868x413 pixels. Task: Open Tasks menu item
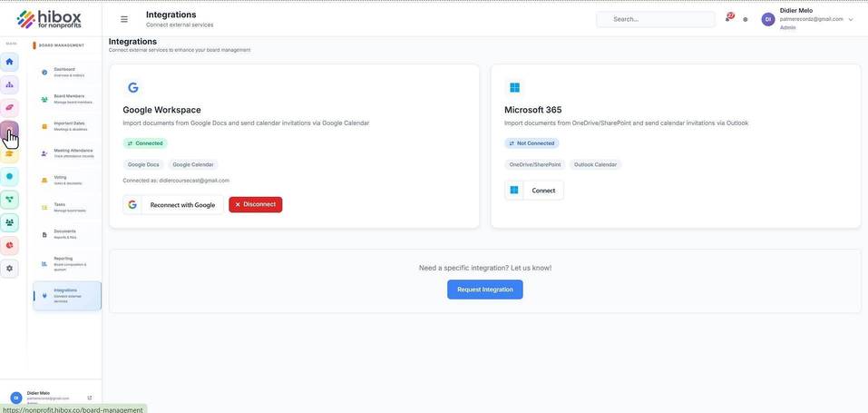(x=67, y=207)
